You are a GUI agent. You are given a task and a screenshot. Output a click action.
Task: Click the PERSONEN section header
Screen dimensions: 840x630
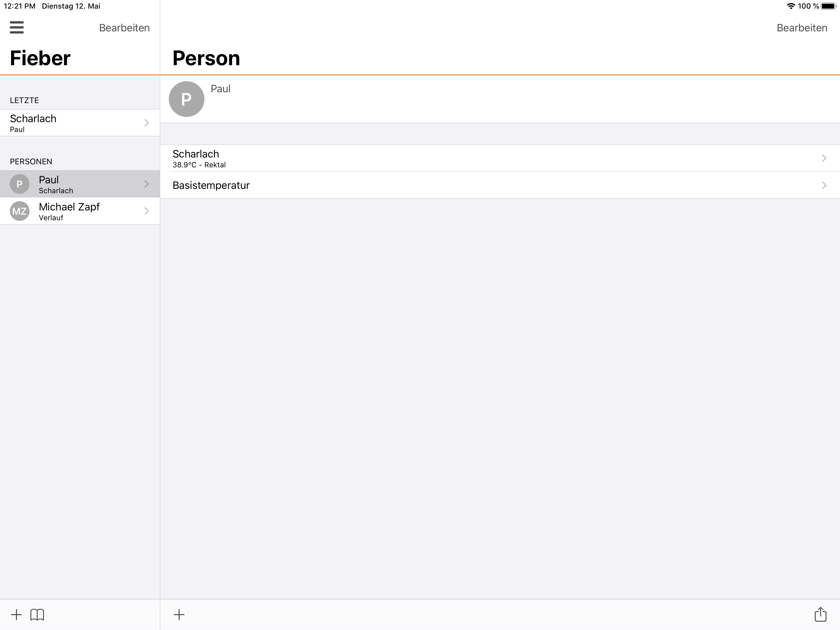(31, 161)
